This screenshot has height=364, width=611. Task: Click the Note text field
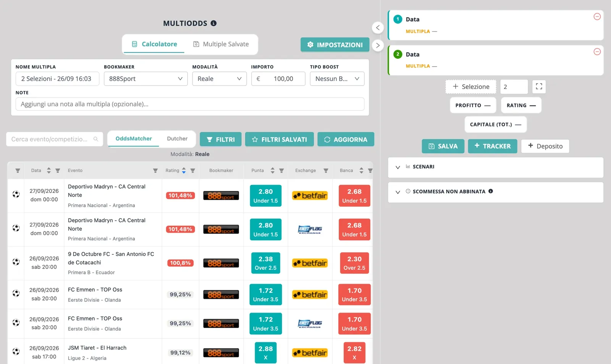point(190,104)
